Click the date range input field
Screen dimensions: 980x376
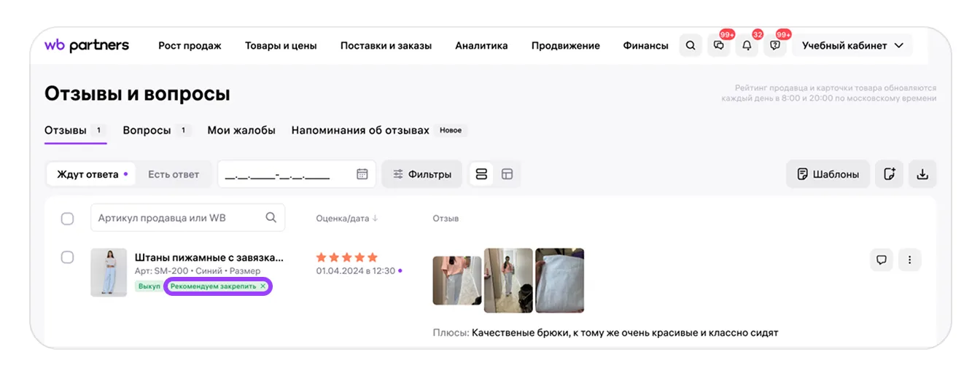coord(297,174)
